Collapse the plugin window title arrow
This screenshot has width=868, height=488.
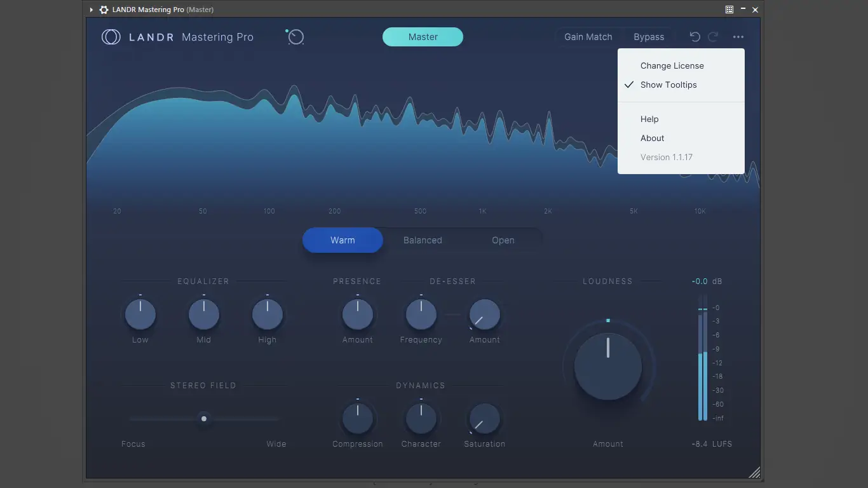point(92,10)
